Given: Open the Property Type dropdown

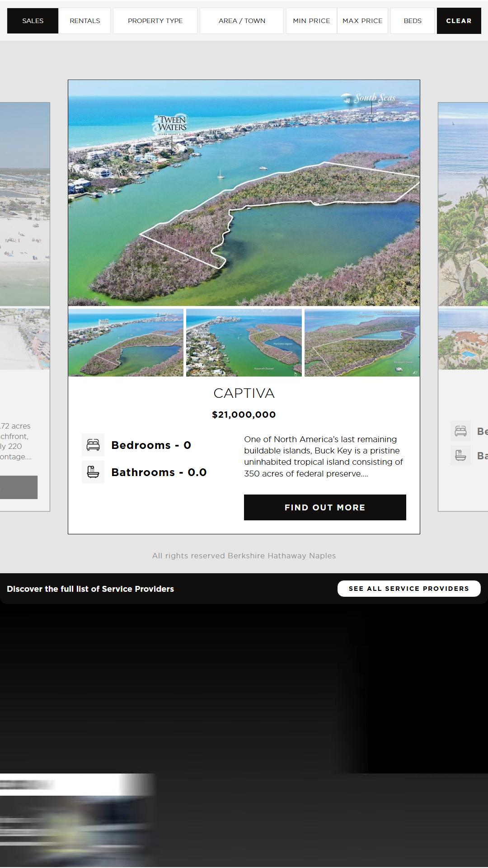Looking at the screenshot, I should pos(155,21).
